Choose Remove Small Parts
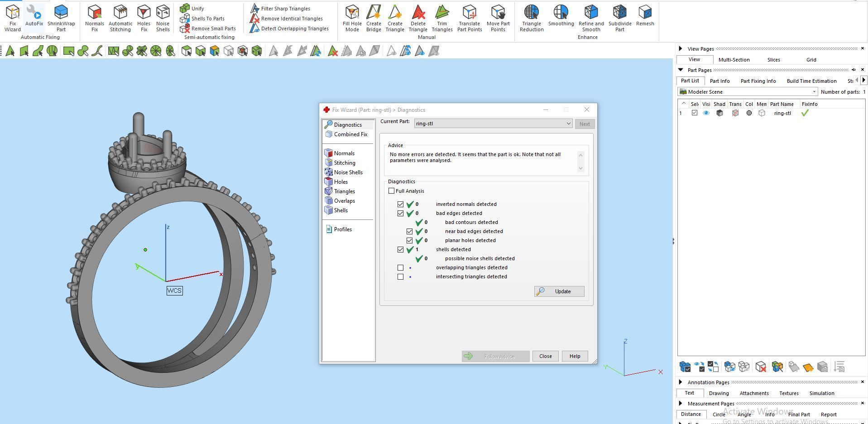 [208, 29]
